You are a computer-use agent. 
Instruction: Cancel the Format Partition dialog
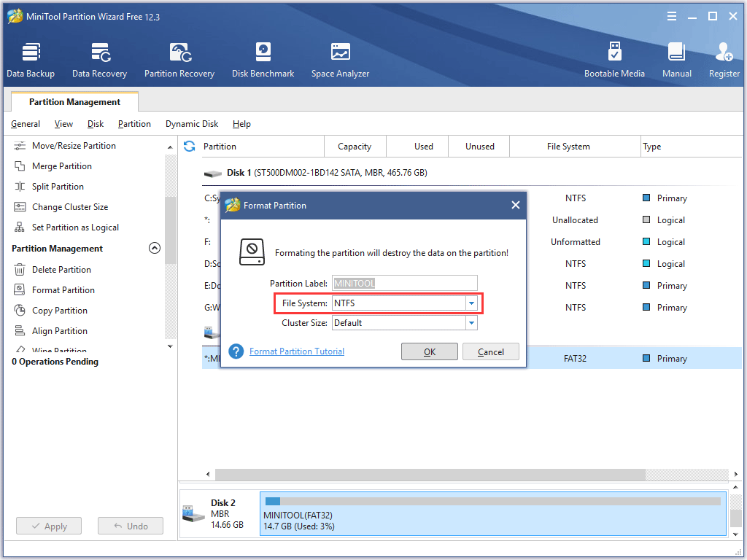(x=491, y=352)
